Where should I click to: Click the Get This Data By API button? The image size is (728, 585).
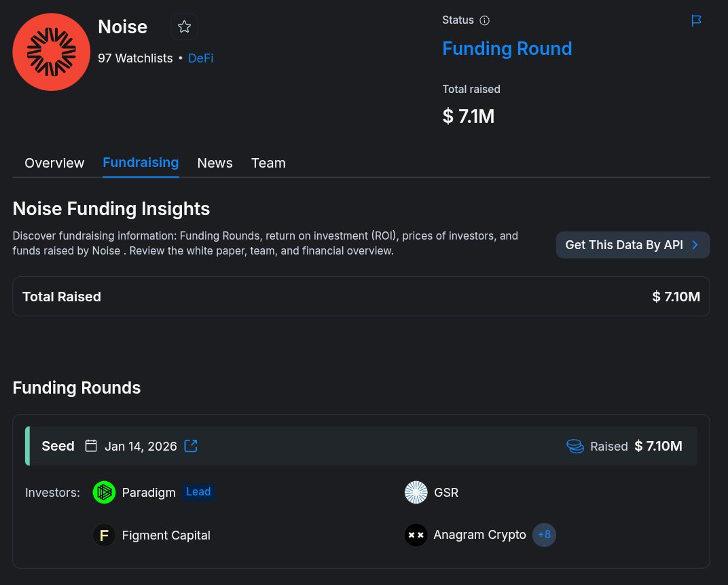tap(633, 245)
